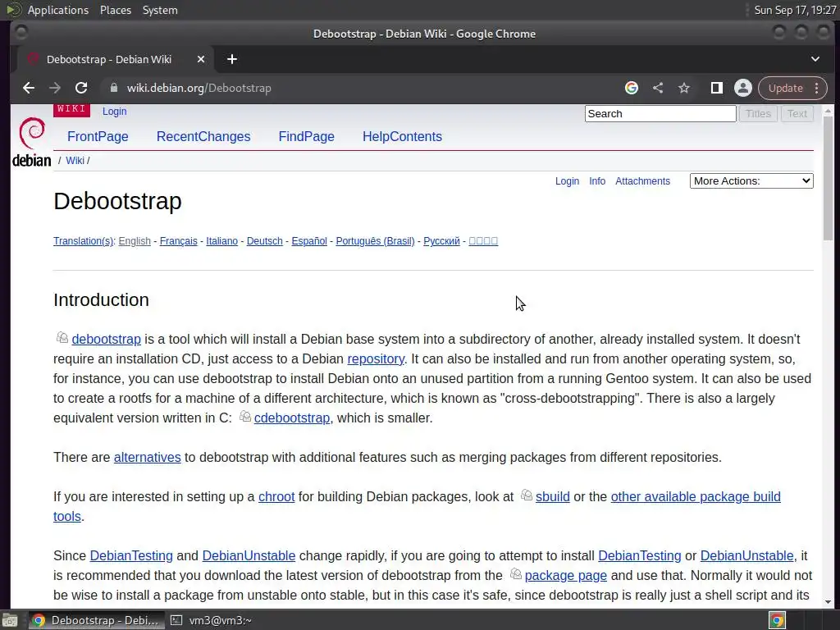Screen dimensions: 840x630
Task: Switch to Français translation
Action: [178, 241]
